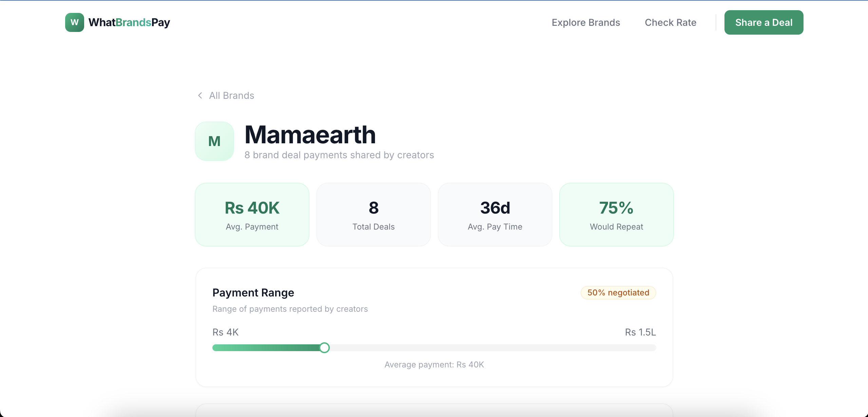Click the 8 Total Deals stat card
The image size is (868, 417).
[373, 214]
